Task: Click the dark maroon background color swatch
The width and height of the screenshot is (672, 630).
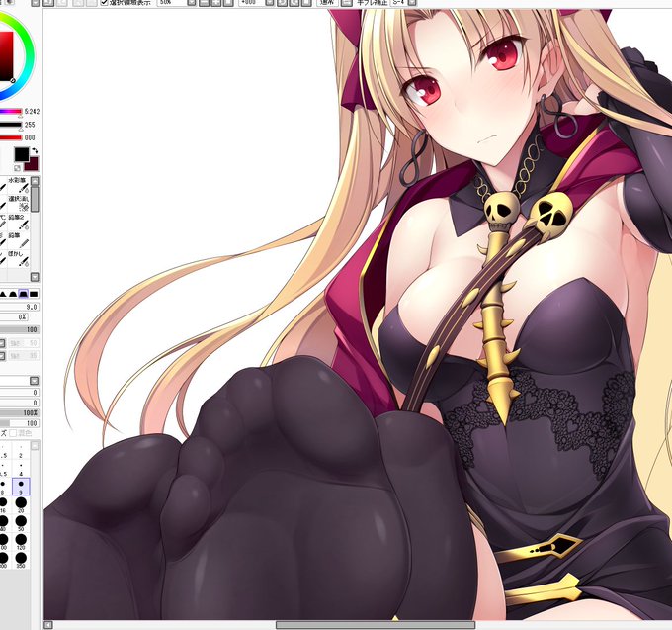Action: tap(33, 165)
